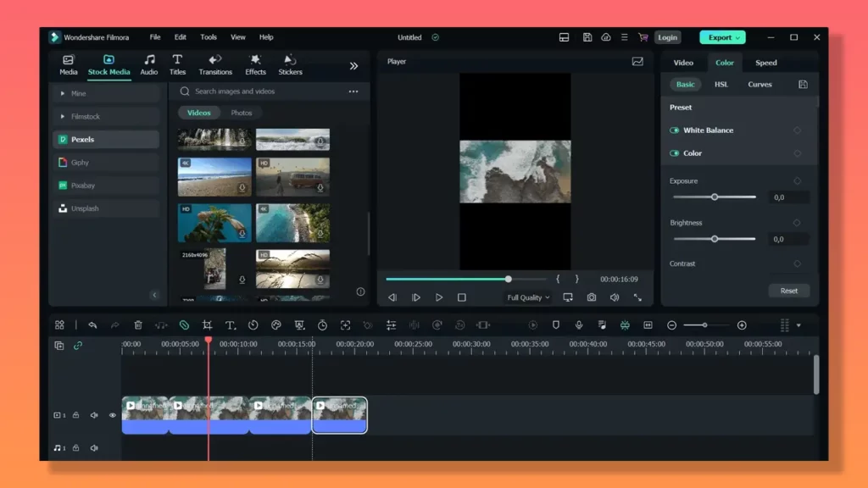Image resolution: width=868 pixels, height=488 pixels.
Task: Open the Media tab
Action: [x=68, y=64]
